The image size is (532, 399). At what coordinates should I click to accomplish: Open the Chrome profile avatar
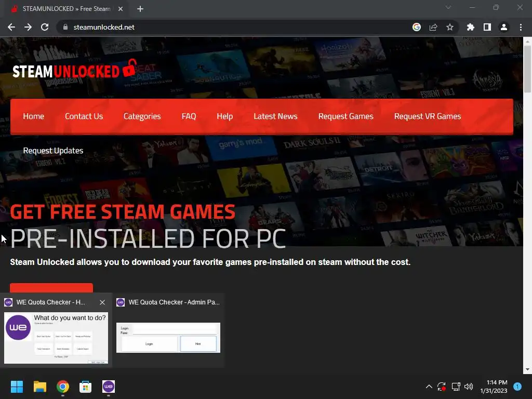tap(504, 27)
